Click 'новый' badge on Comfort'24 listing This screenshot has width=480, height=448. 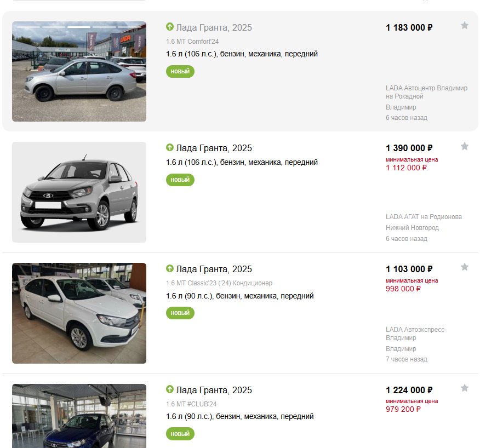(180, 71)
